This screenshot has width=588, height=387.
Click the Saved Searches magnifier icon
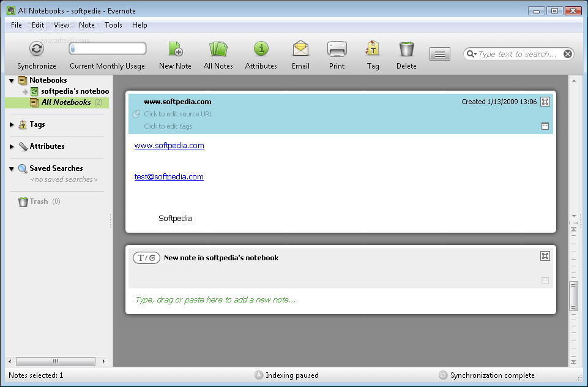[23, 168]
